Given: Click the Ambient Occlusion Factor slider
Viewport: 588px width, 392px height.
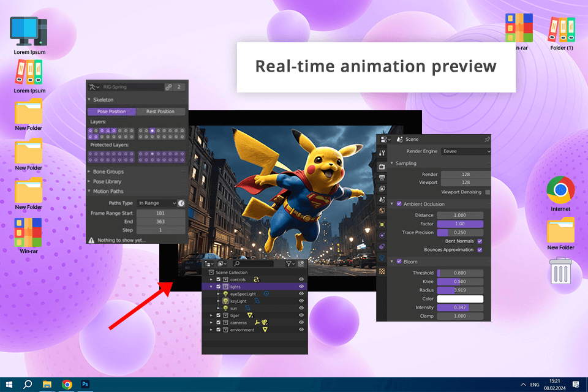Looking at the screenshot, I should (460, 224).
